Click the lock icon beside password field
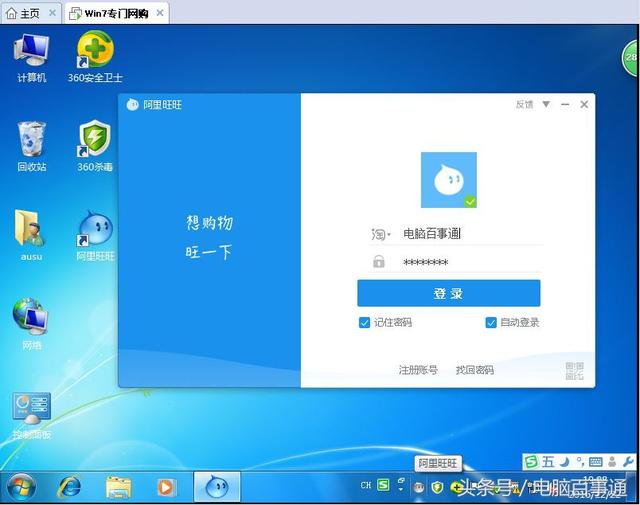This screenshot has height=505, width=640. click(379, 261)
